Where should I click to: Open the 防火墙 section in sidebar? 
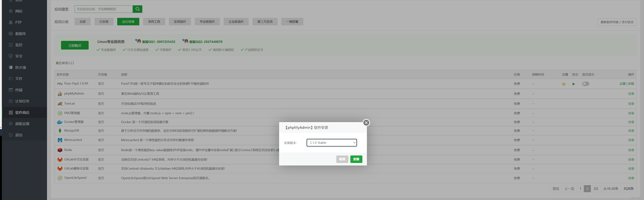point(20,67)
